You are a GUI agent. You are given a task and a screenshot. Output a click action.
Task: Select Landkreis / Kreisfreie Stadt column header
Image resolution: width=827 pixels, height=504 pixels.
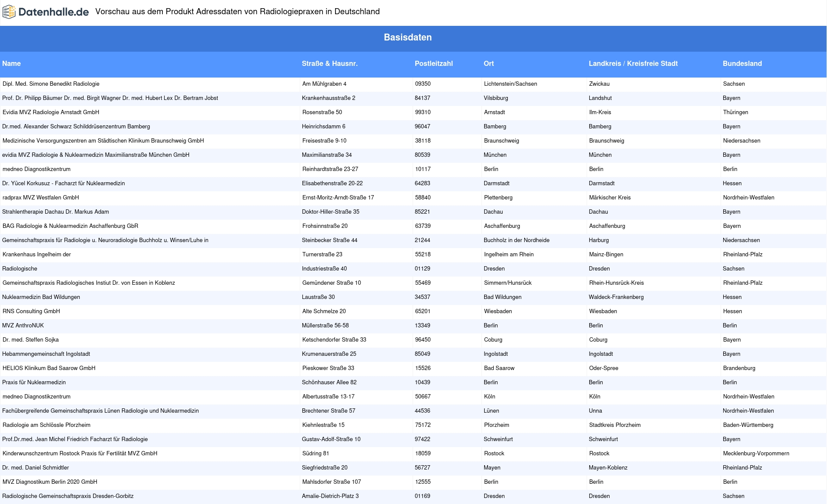pyautogui.click(x=633, y=64)
